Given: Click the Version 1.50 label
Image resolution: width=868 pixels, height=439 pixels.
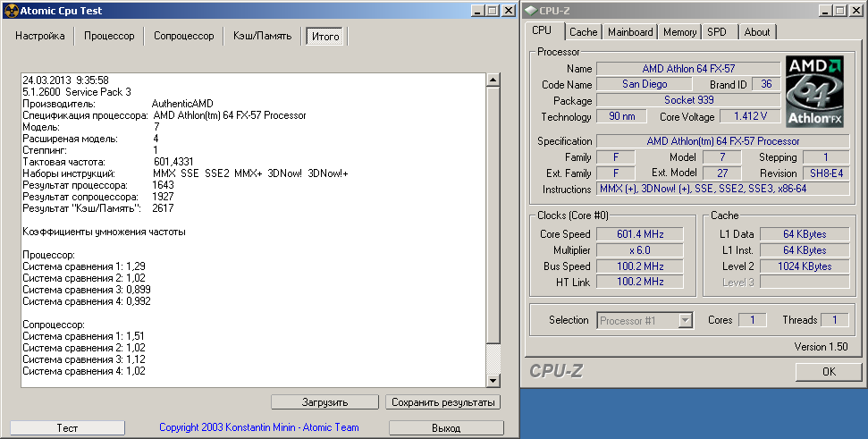Looking at the screenshot, I should (x=821, y=347).
